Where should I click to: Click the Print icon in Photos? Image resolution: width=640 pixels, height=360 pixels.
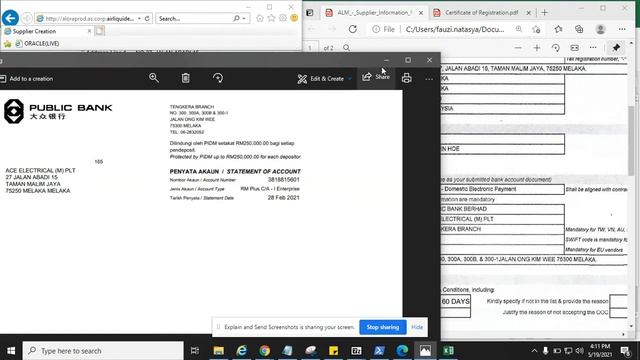pyautogui.click(x=407, y=78)
